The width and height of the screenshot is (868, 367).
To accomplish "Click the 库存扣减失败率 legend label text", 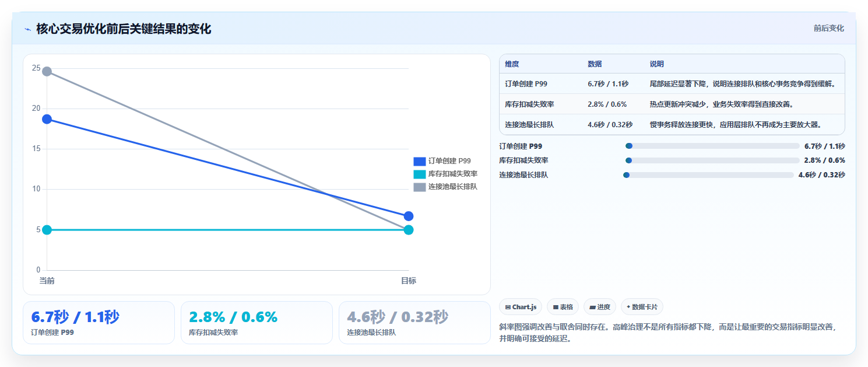I will tap(453, 174).
